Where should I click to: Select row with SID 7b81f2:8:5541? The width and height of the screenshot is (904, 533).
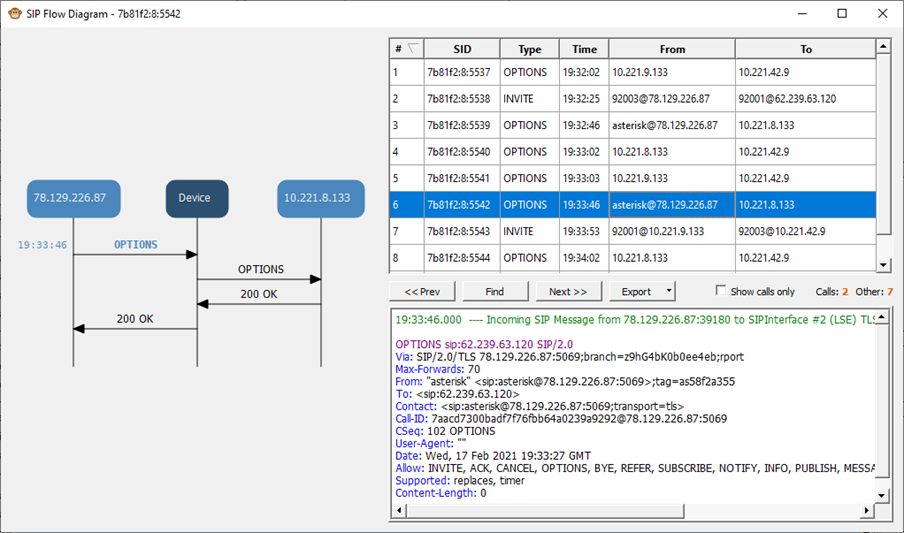tap(632, 178)
